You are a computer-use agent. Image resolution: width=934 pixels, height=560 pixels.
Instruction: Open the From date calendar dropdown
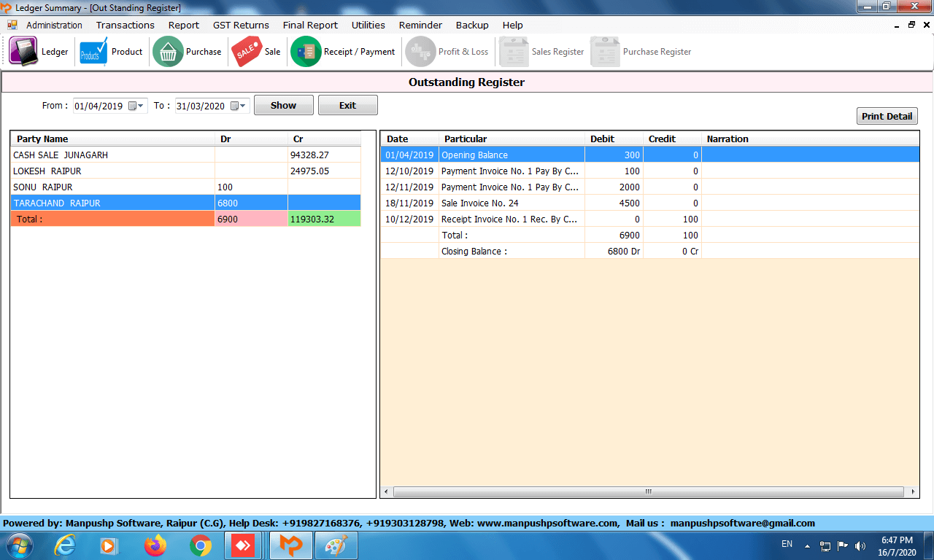coord(136,106)
